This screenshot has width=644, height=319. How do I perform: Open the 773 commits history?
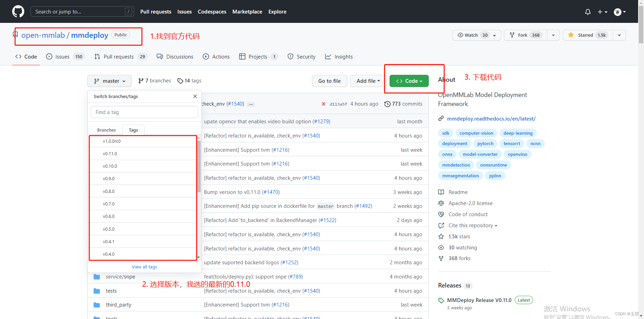pyautogui.click(x=403, y=104)
